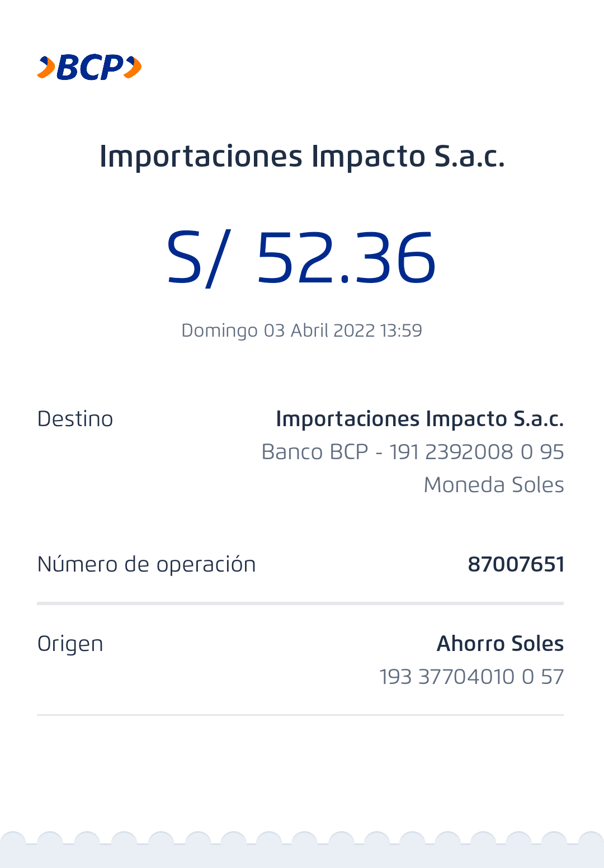Tap the Destino label
The height and width of the screenshot is (868, 604).
tap(75, 419)
